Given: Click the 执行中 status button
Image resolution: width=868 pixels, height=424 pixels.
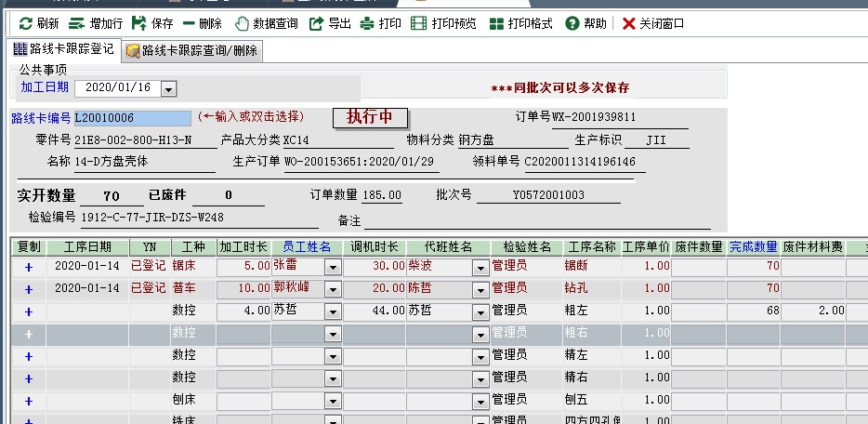Looking at the screenshot, I should tap(370, 117).
